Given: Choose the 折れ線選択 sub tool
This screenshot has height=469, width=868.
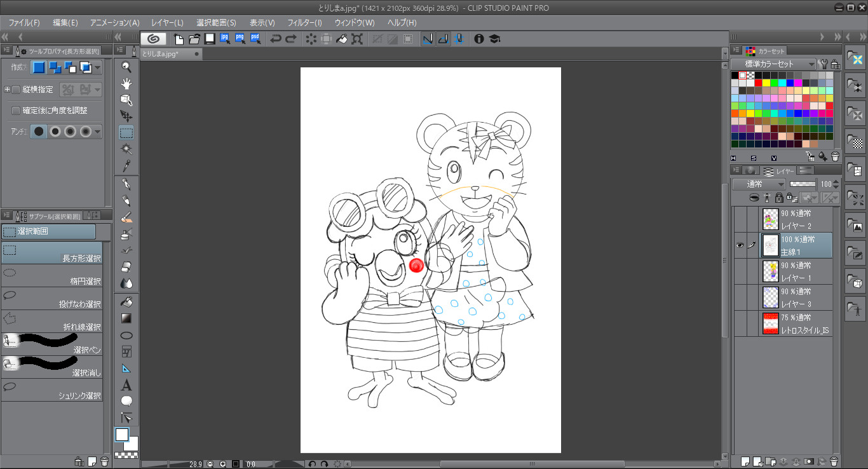Looking at the screenshot, I should [x=51, y=322].
